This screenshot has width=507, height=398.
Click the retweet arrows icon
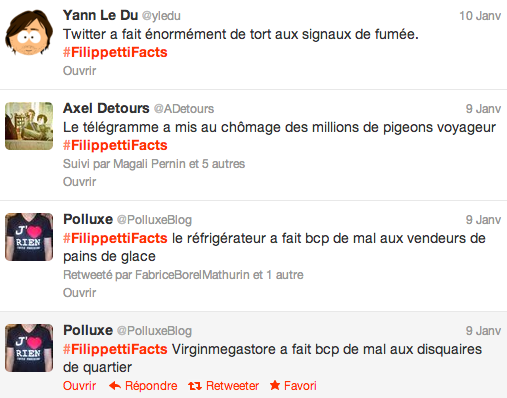tap(195, 386)
